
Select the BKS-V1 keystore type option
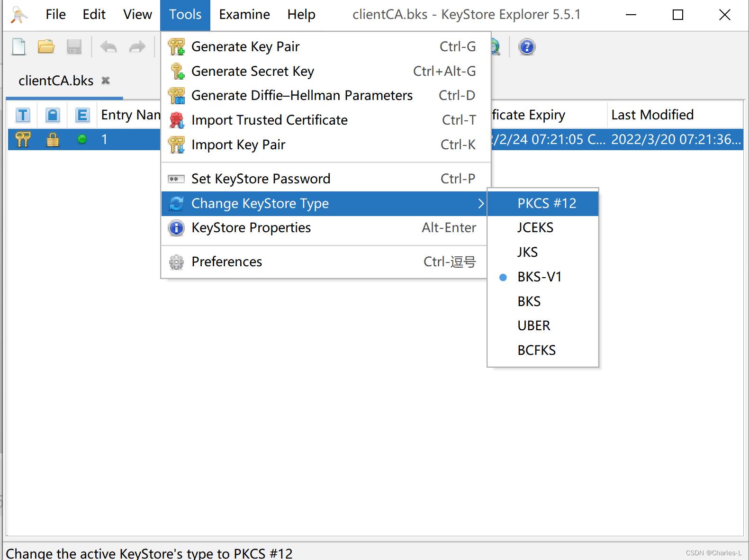tap(543, 277)
